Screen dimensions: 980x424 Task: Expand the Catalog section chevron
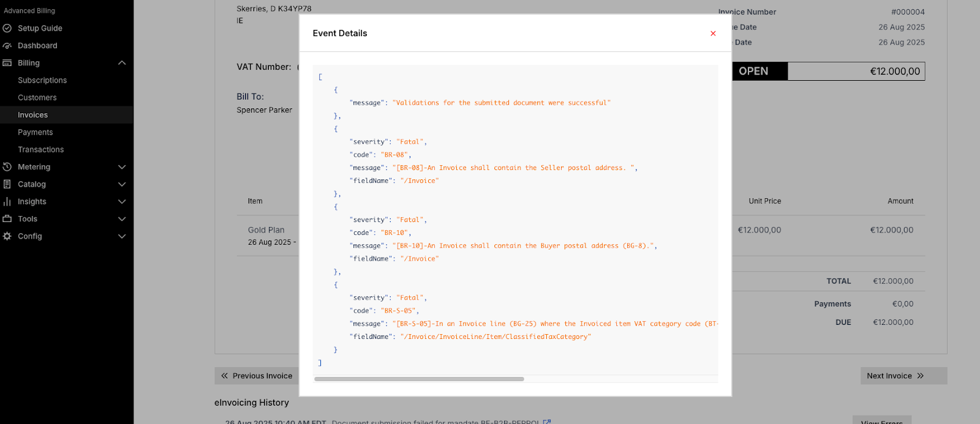122,184
